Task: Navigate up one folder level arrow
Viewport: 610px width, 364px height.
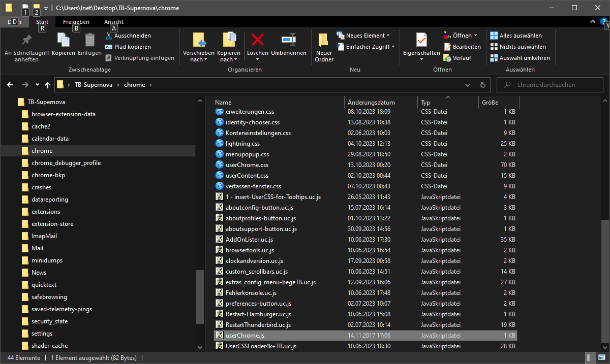Action: (48, 85)
